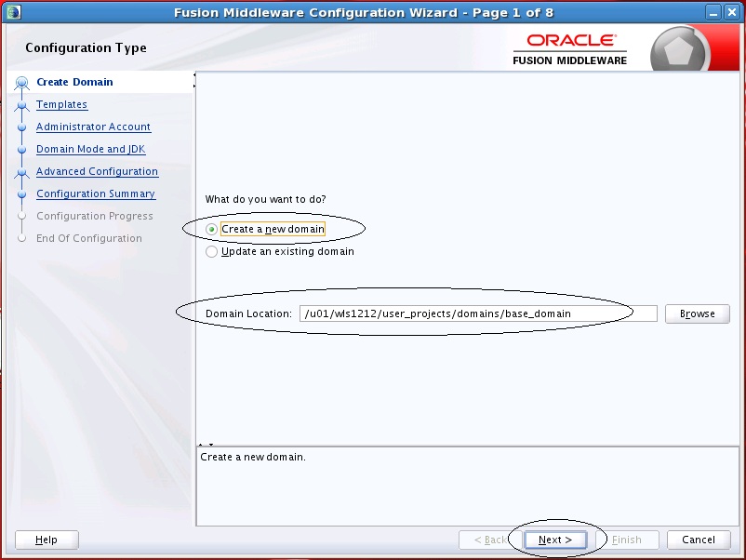Screen dimensions: 746x560
Task: Click the wizard application icon in title bar
Action: (x=13, y=12)
